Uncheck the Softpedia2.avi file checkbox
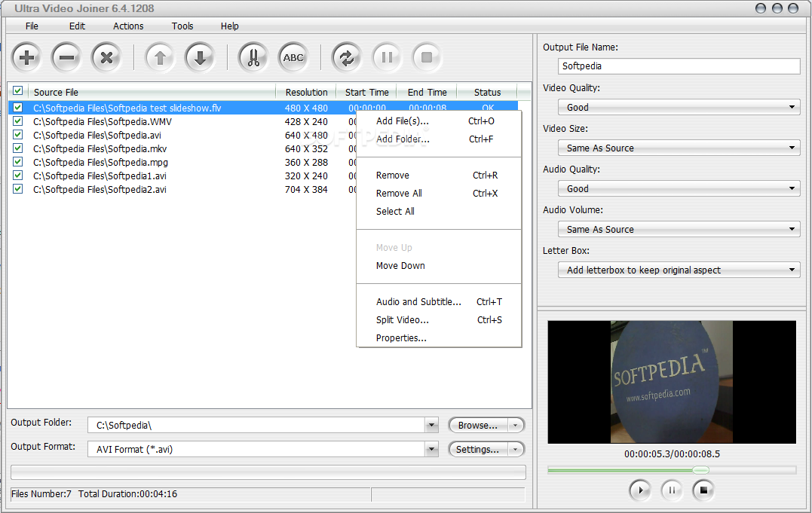The height and width of the screenshot is (513, 812). click(17, 189)
